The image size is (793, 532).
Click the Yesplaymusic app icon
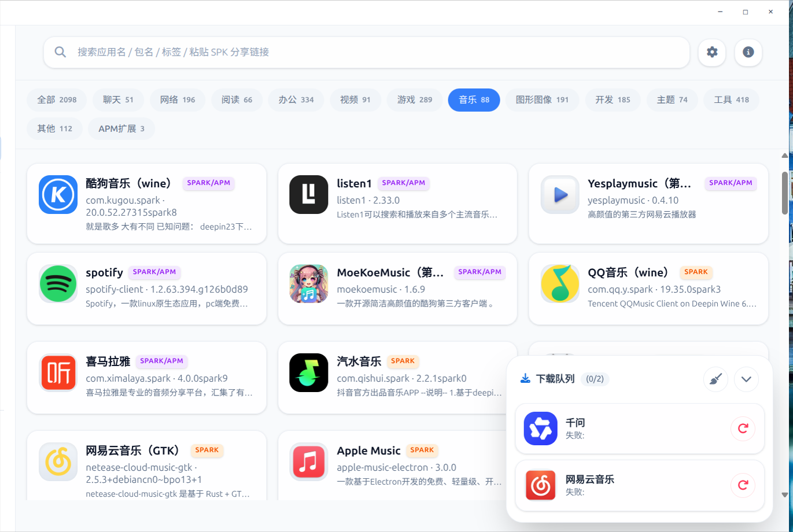(x=560, y=195)
